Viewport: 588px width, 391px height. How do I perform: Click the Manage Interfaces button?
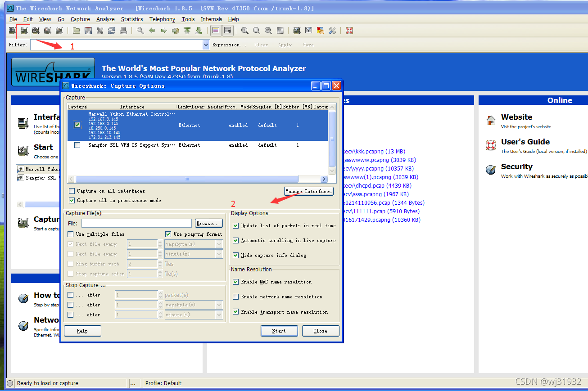pyautogui.click(x=308, y=191)
